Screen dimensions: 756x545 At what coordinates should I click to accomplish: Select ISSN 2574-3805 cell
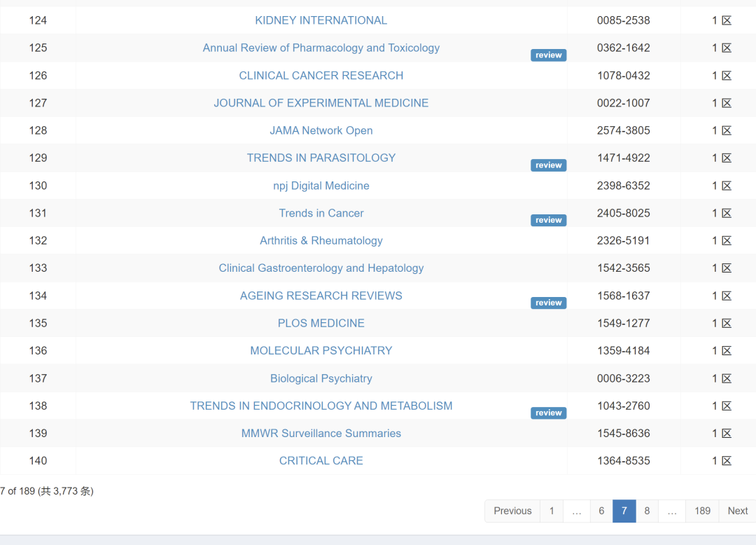point(624,130)
